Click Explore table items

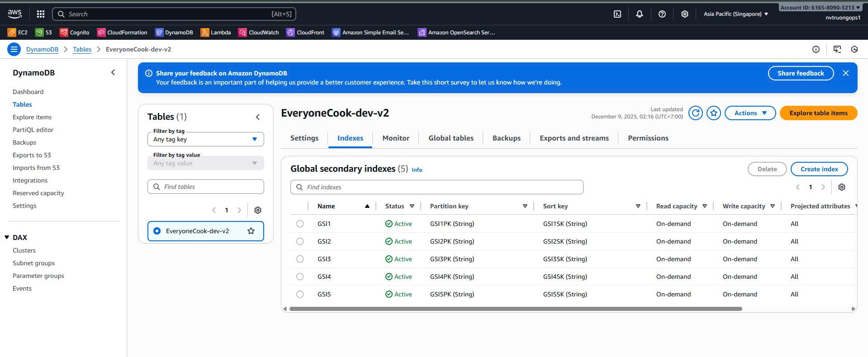click(x=819, y=113)
